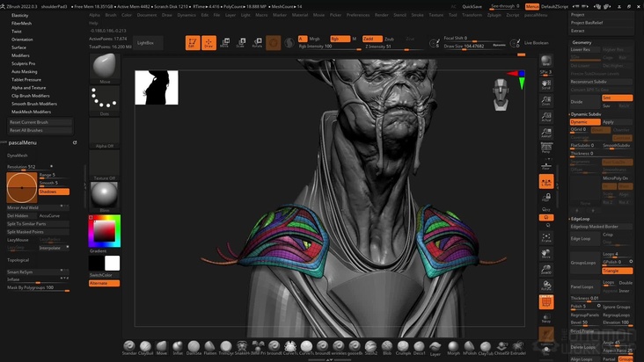Choose the hPolish brush icon

[469, 348]
